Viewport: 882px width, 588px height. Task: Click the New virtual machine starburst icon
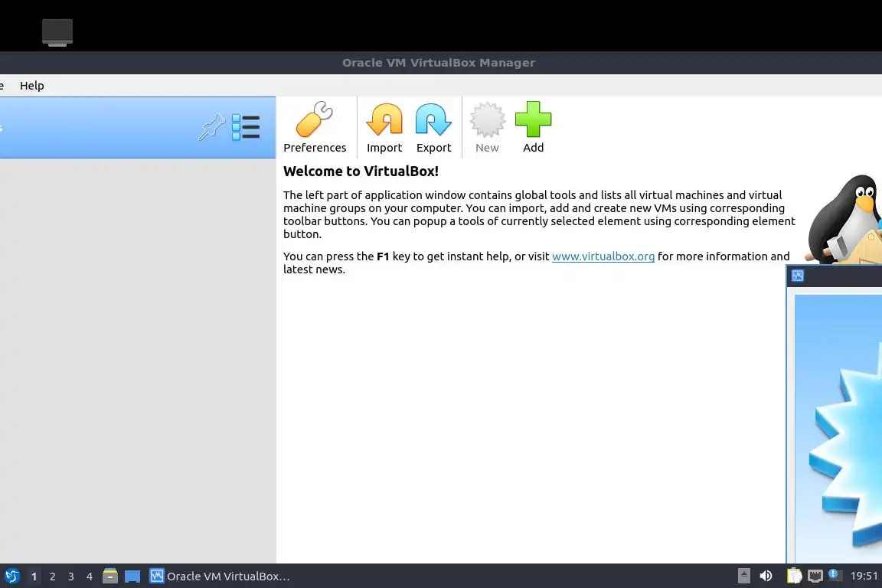[487, 127]
